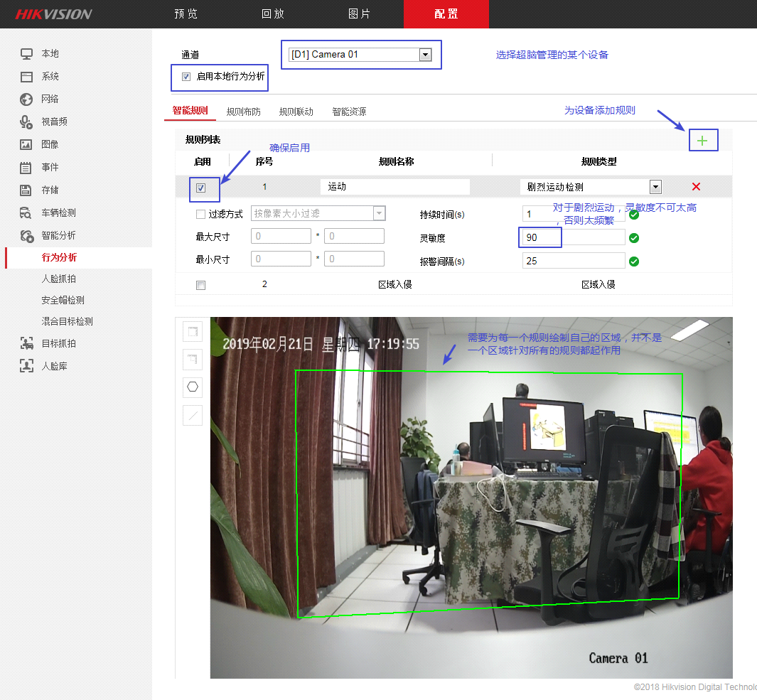Screen dimensions: 757x700
Task: Select the line drawing tool
Action: click(192, 415)
